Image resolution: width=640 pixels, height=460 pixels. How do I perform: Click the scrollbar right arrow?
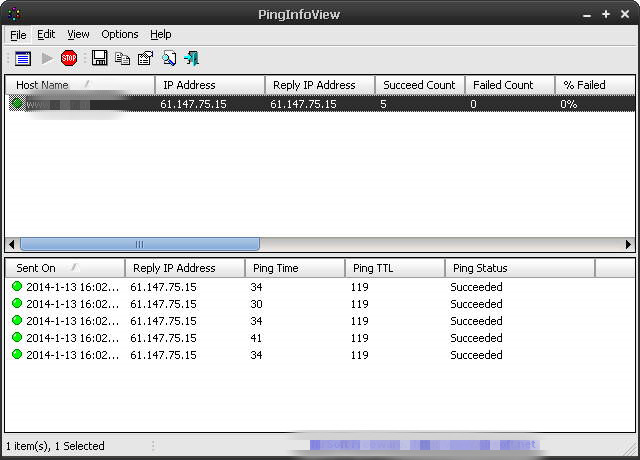[628, 244]
